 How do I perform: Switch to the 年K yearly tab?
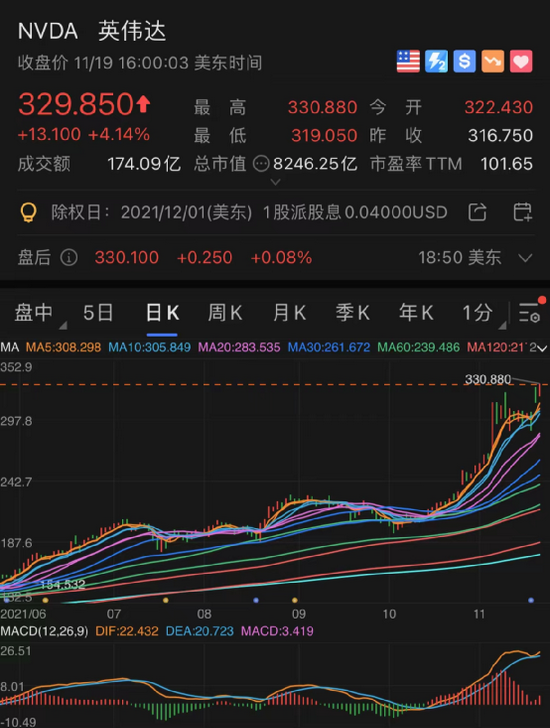(416, 313)
